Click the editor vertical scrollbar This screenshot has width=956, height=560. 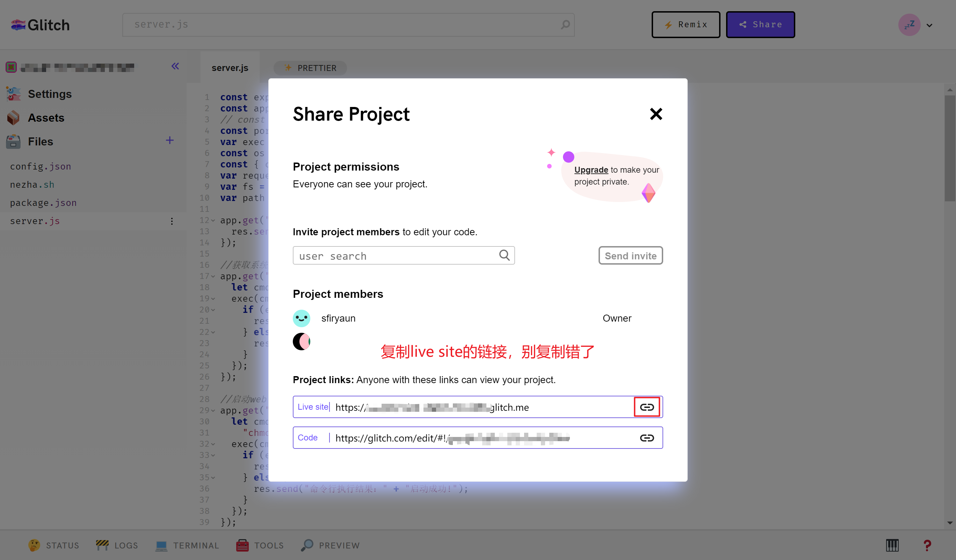coord(950,148)
